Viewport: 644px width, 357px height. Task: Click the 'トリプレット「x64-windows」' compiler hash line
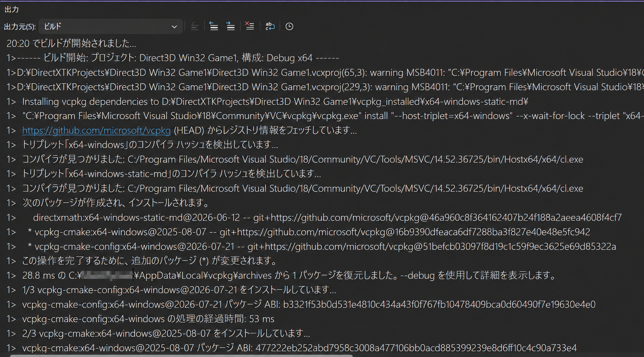point(142,145)
